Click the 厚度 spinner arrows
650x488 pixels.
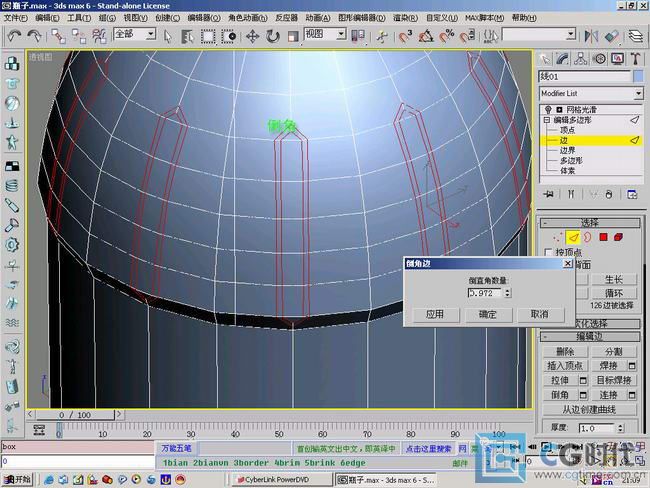620,428
